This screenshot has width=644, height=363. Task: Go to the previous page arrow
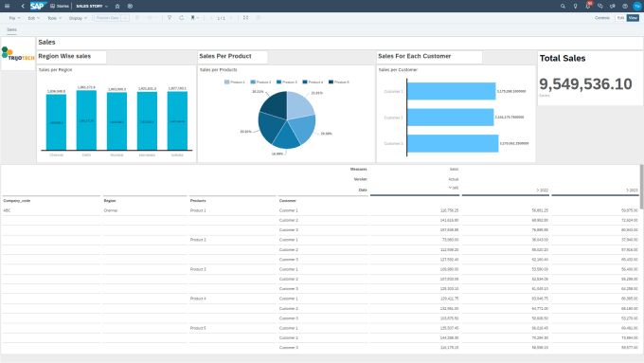[211, 18]
